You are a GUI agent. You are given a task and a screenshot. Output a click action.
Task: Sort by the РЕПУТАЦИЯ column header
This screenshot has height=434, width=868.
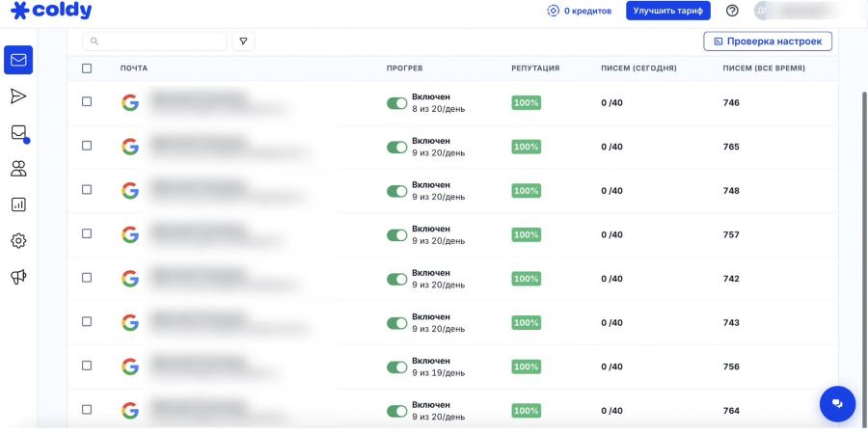(535, 68)
